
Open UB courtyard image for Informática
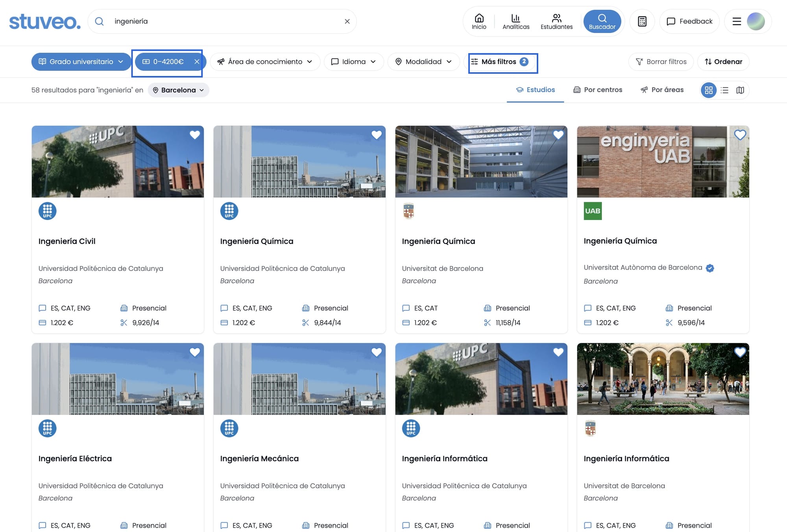(663, 379)
